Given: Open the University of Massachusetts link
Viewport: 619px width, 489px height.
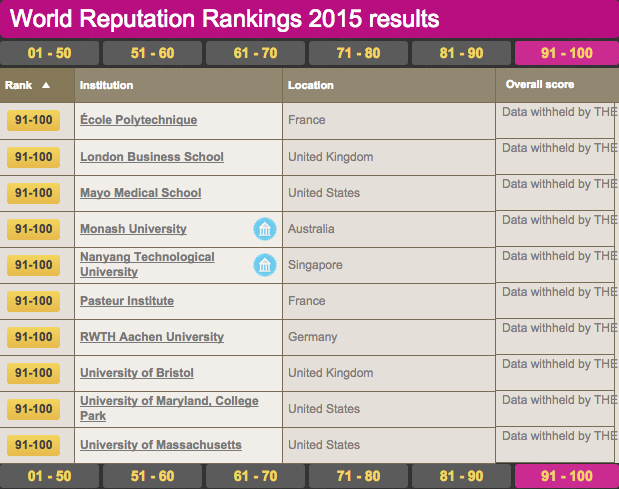Looking at the screenshot, I should (161, 445).
